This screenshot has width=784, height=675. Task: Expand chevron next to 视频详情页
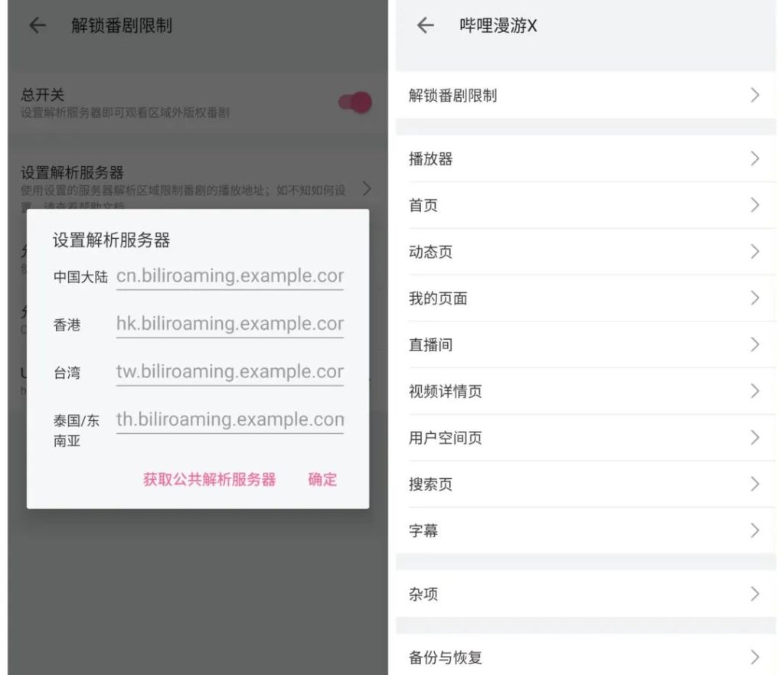coord(755,391)
